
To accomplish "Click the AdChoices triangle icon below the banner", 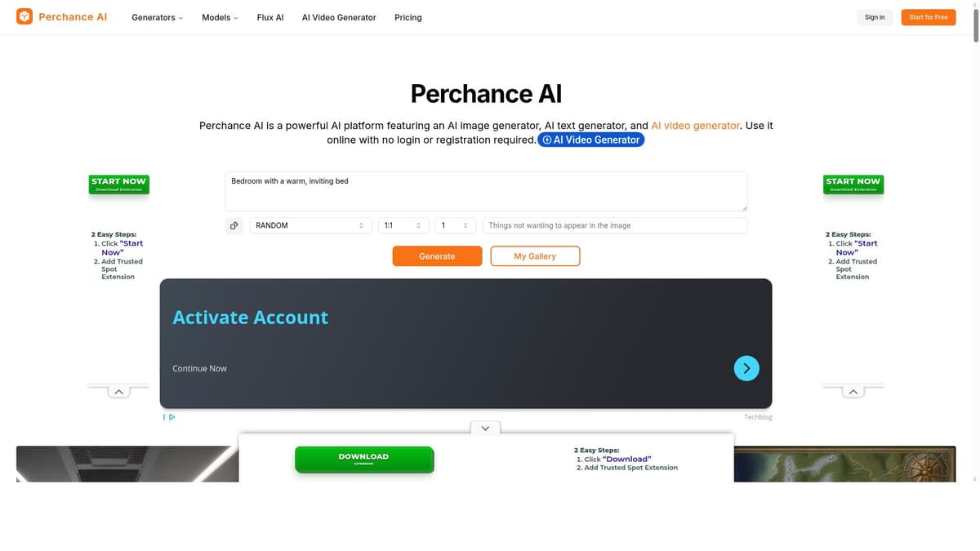I will (171, 417).
